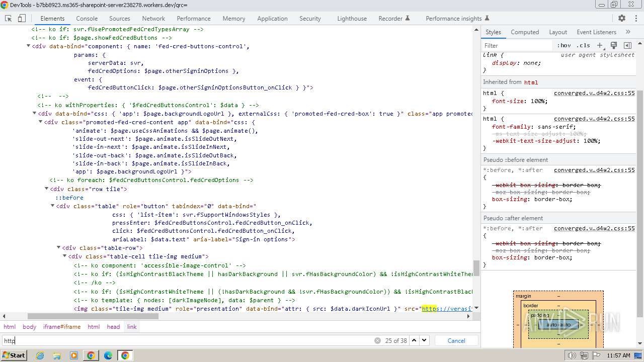Open the Lighthouse tab
Screen dimensions: 644x362
tap(352, 18)
